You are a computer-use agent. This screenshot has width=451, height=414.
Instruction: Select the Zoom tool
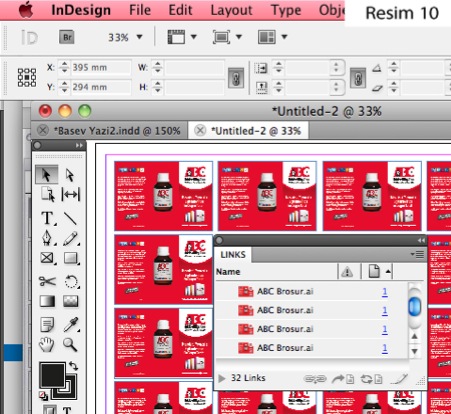(70, 345)
